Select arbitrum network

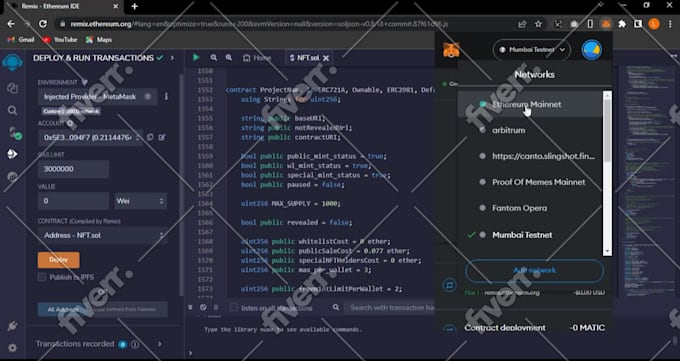(x=530, y=130)
